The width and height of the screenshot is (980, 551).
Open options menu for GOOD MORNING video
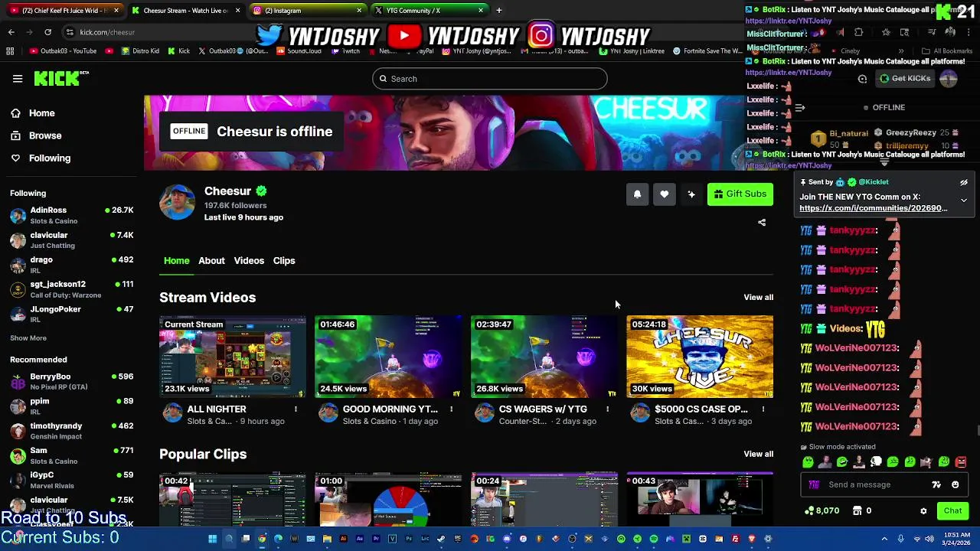(x=451, y=409)
